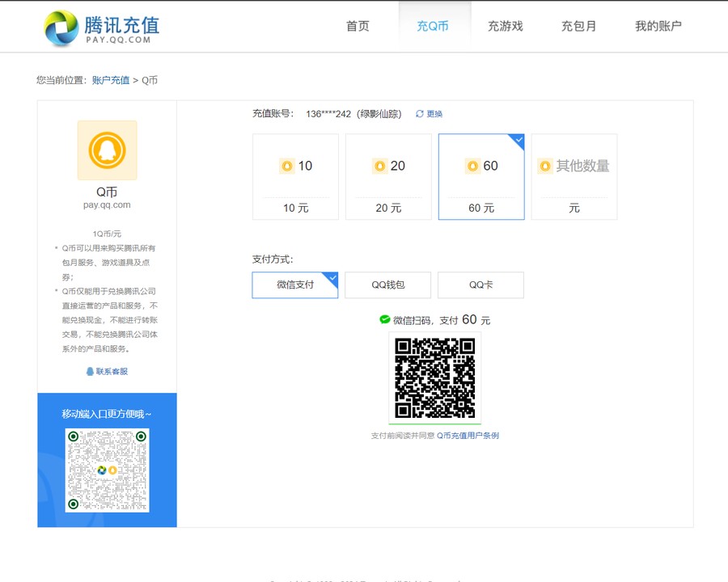
Task: Click the refresh icon beside 更换
Action: [x=420, y=114]
